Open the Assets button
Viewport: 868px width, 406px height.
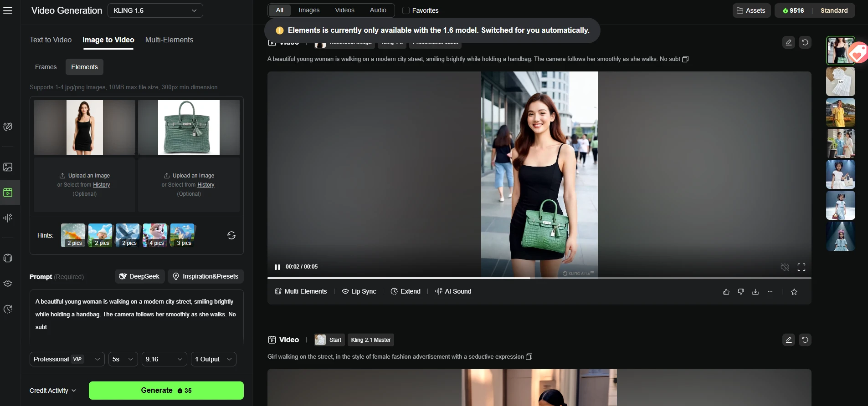coord(751,10)
